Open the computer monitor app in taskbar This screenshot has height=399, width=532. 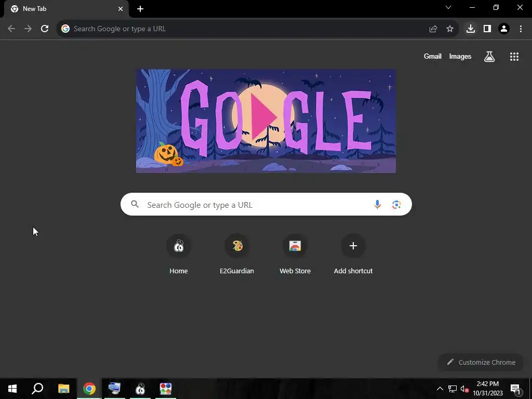(x=115, y=389)
